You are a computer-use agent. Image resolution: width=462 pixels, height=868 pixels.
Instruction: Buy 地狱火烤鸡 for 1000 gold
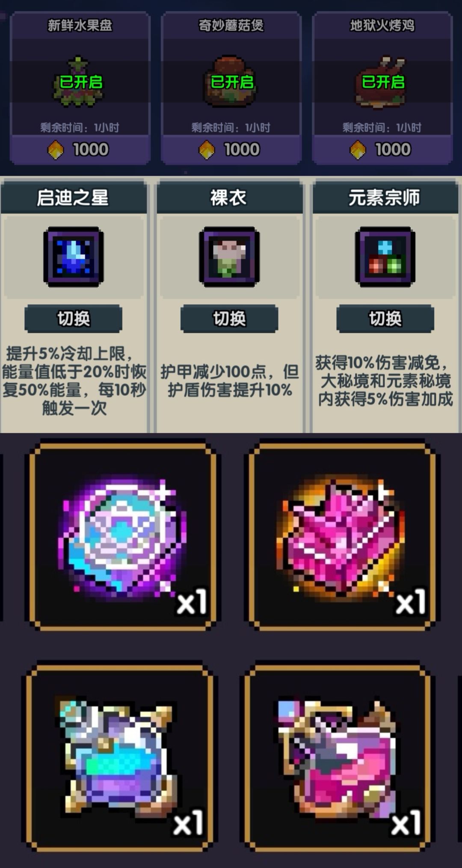(382, 150)
